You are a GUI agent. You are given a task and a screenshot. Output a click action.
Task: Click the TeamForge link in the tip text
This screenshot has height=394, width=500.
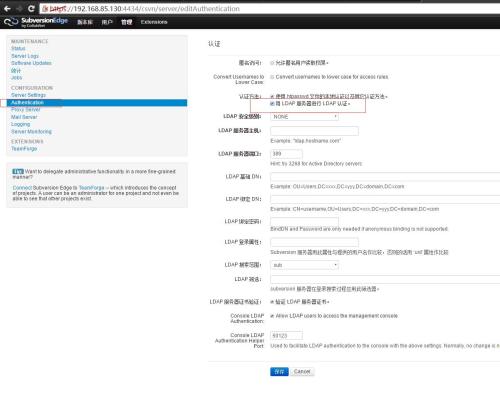pos(91,188)
